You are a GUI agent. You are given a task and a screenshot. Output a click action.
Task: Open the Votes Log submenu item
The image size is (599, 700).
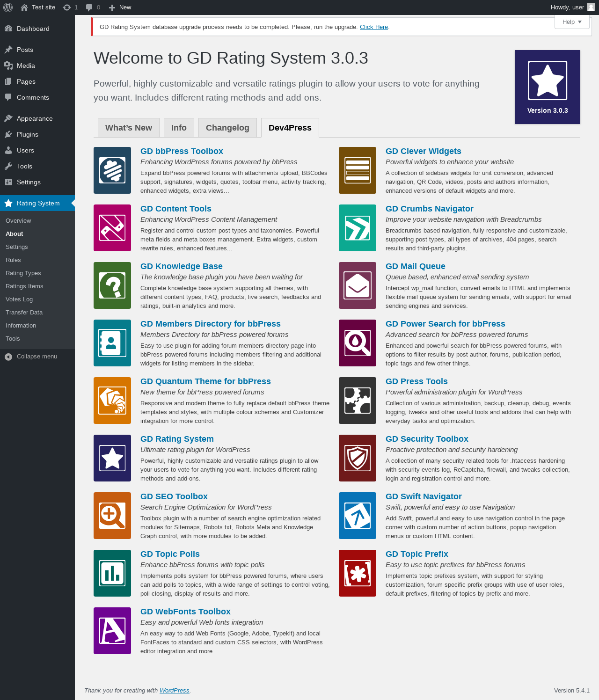[37, 299]
